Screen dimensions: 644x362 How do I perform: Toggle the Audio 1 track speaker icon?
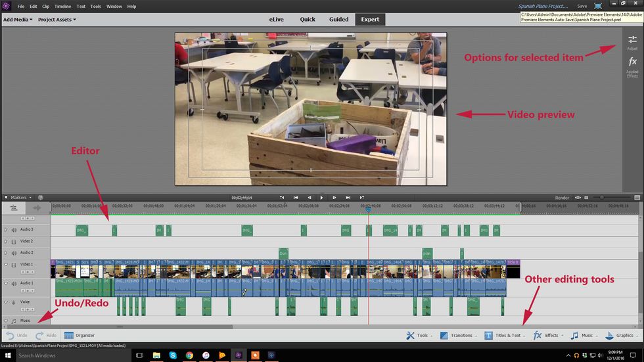14,283
